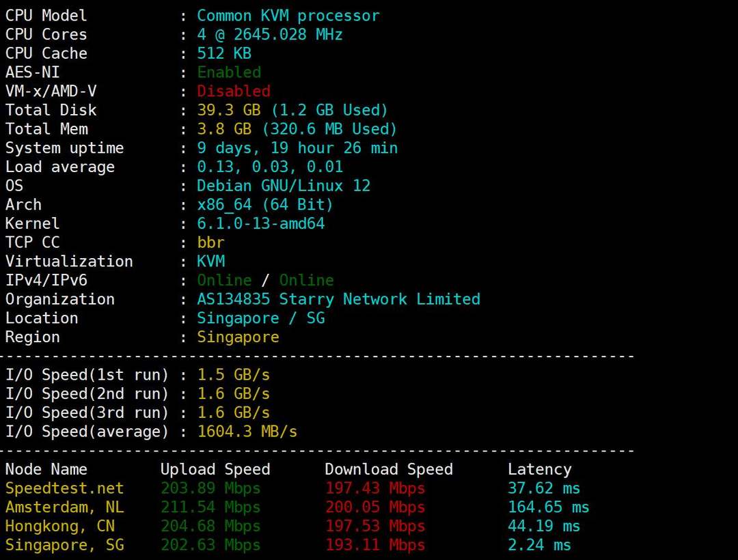The height and width of the screenshot is (560, 738).
Task: Click the 'Download Speed' column header
Action: coord(389,469)
